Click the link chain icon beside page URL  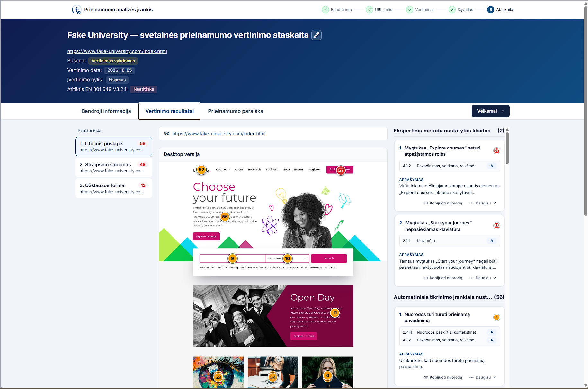click(x=166, y=133)
